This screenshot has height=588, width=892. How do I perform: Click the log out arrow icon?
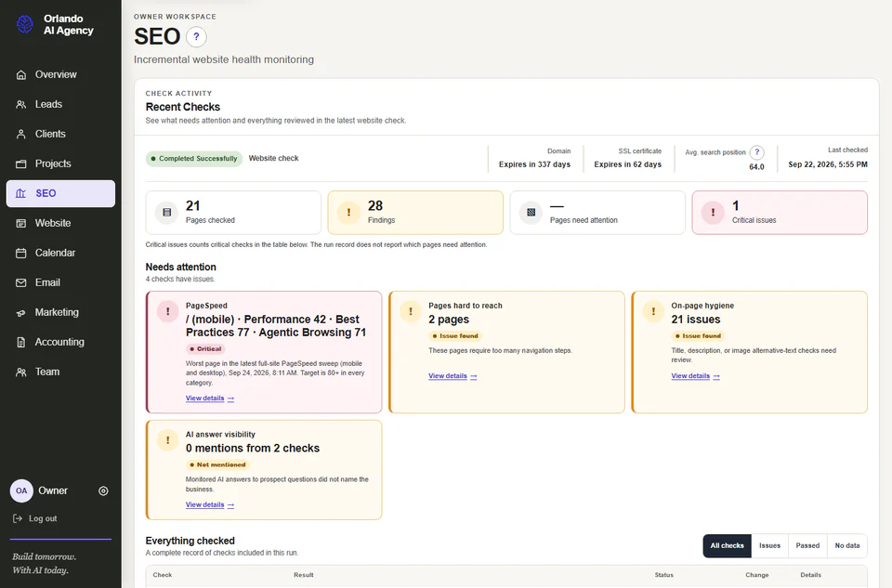[18, 518]
